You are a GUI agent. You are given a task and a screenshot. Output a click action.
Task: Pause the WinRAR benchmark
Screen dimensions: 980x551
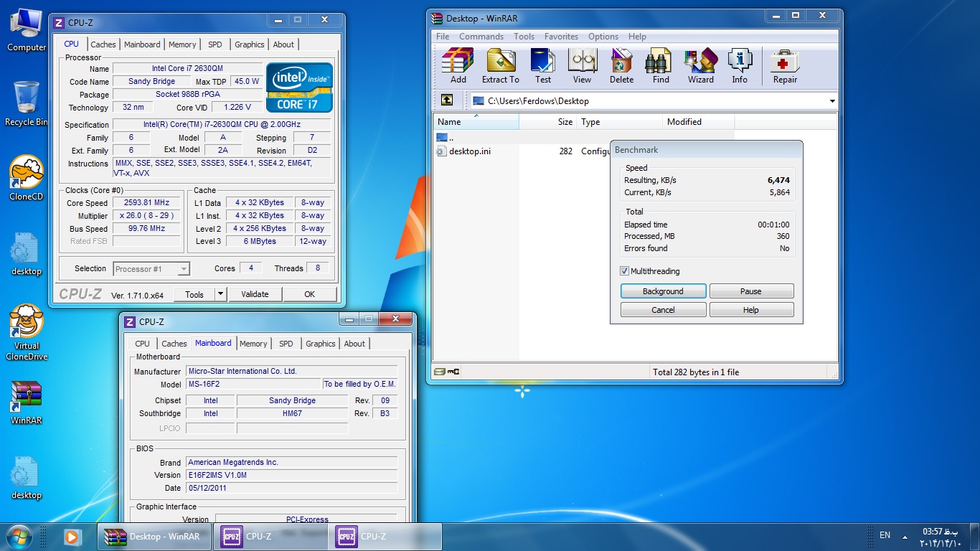pyautogui.click(x=751, y=291)
